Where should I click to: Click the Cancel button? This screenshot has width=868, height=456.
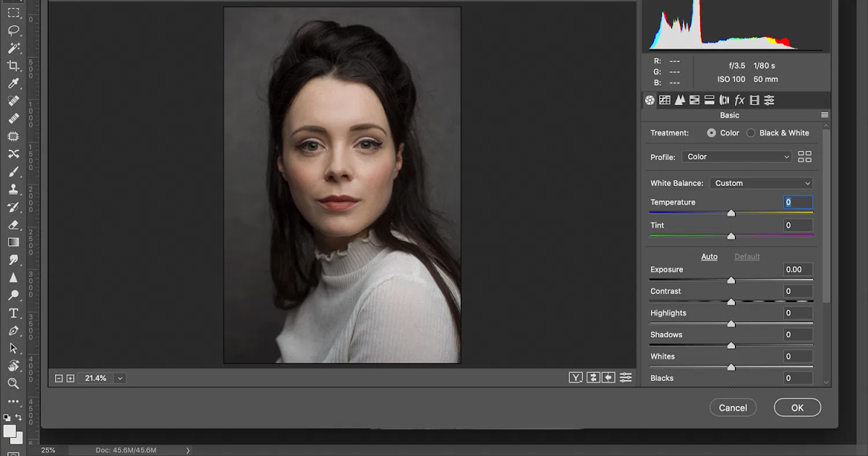(733, 408)
